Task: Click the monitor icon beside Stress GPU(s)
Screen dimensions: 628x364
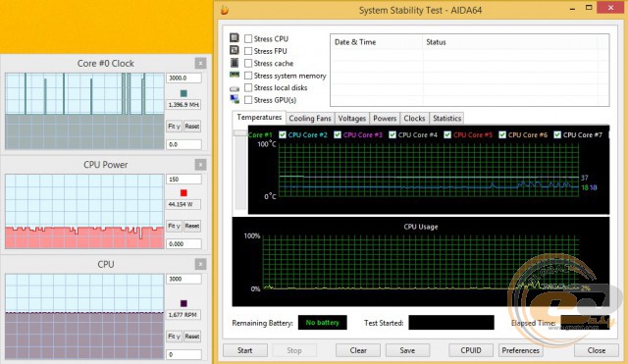Action: (235, 99)
